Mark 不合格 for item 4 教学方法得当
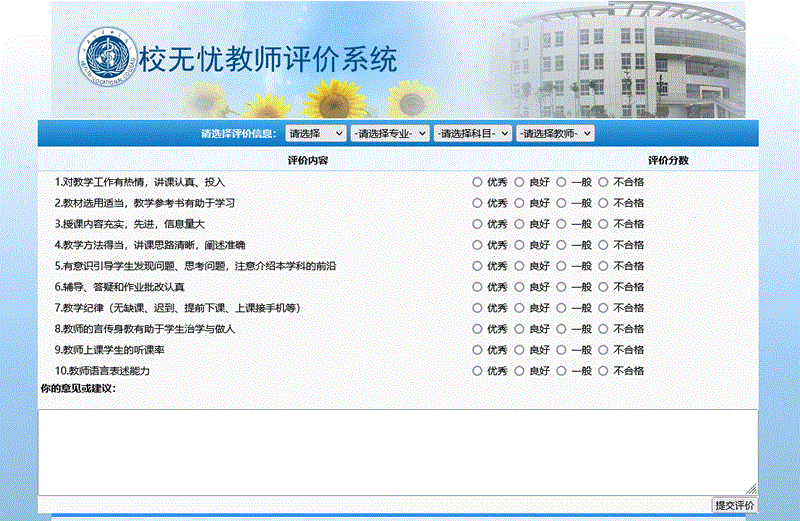Screen dimensions: 800x521 pos(603,245)
